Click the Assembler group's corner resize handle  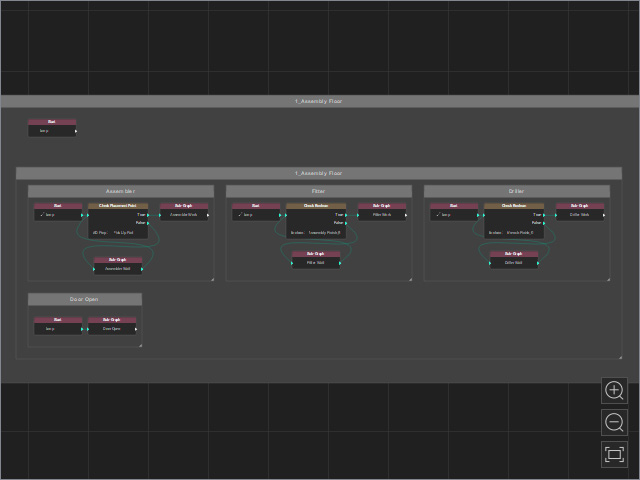(x=212, y=279)
